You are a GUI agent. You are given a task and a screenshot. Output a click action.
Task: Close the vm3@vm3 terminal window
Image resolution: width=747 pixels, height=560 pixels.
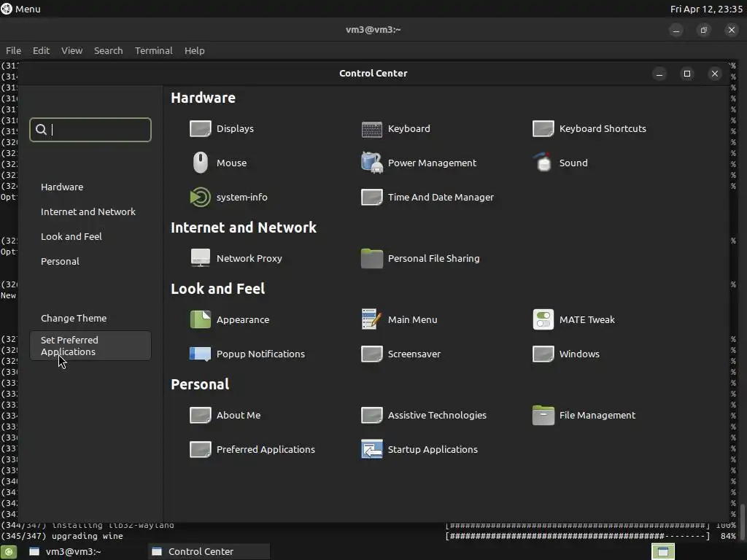pos(732,30)
